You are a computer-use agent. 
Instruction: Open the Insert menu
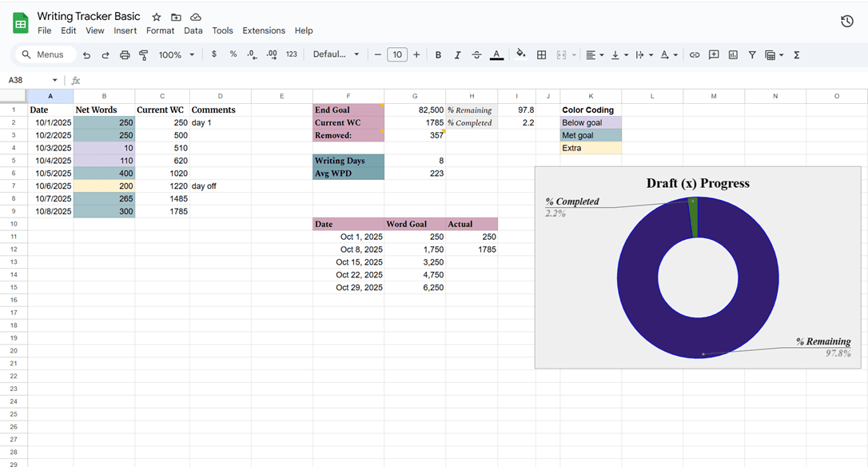[x=125, y=30]
